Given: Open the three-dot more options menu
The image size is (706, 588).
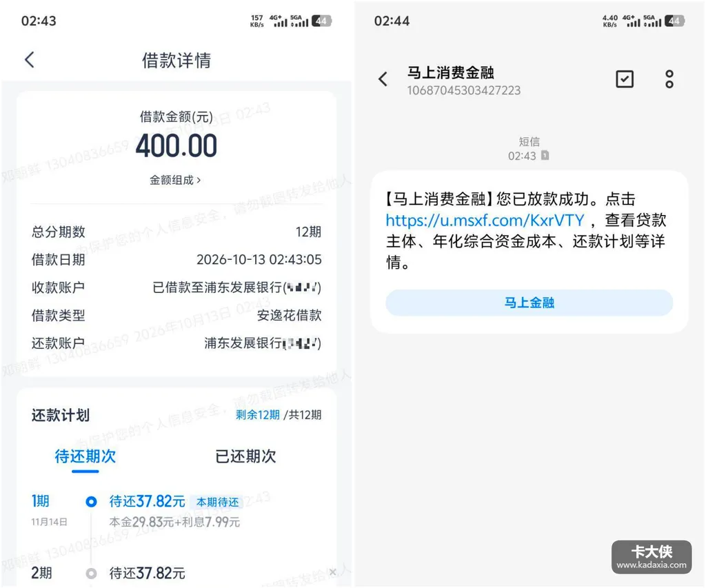Looking at the screenshot, I should tap(669, 79).
